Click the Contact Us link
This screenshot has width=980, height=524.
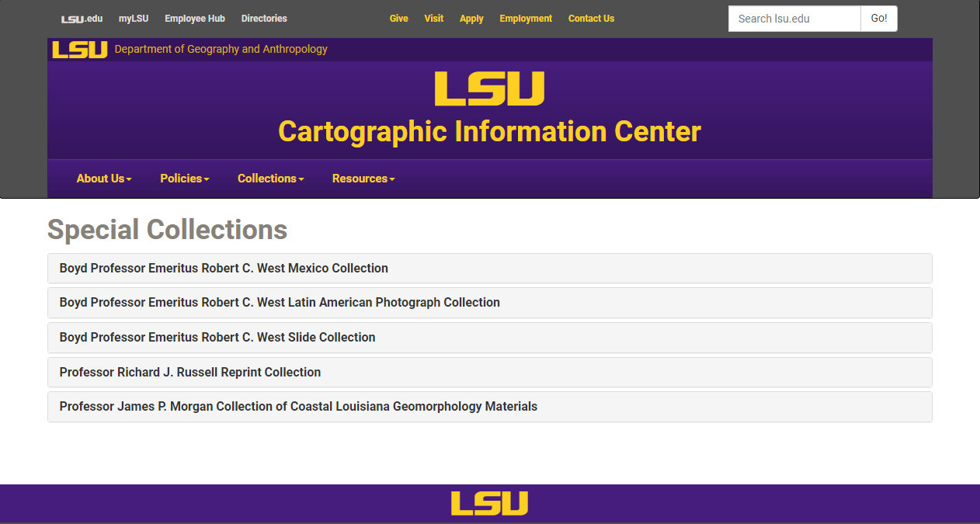point(591,19)
